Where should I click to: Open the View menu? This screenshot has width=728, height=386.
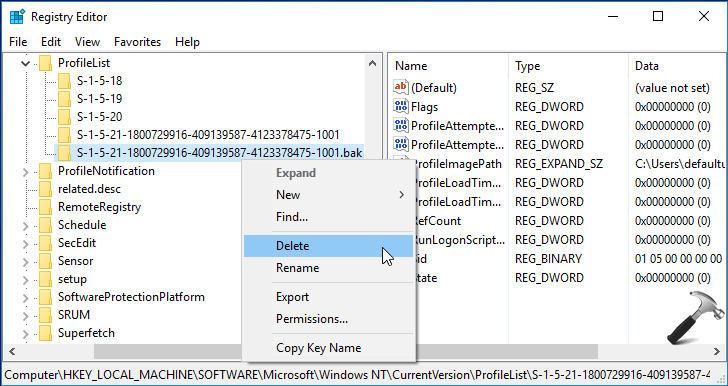click(87, 42)
